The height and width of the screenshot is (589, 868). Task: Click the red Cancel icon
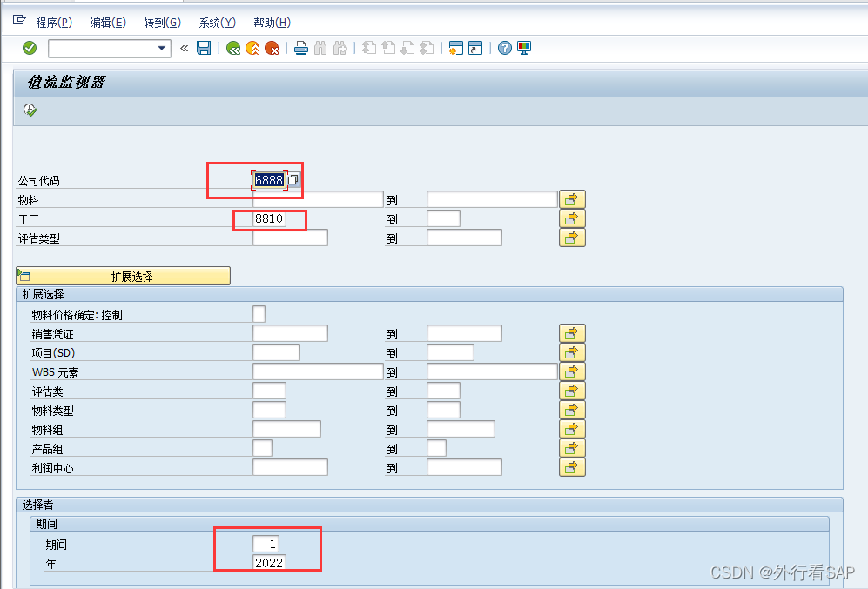[x=272, y=49]
